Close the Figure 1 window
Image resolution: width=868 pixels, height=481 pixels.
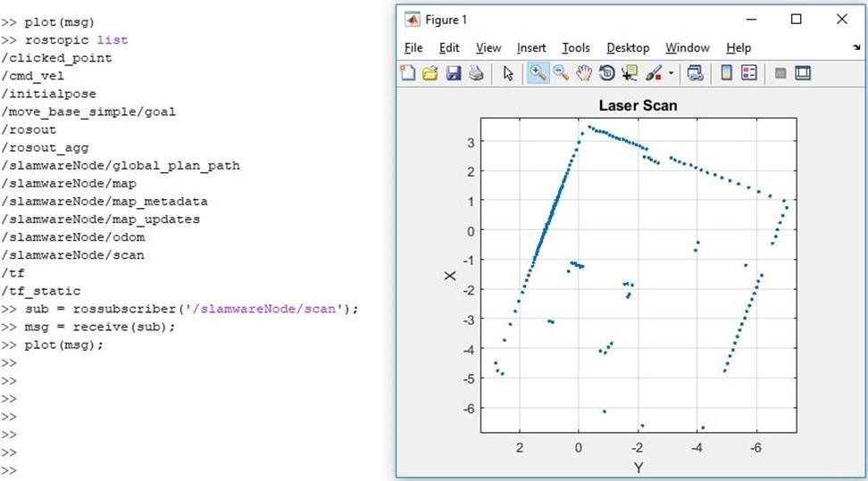pyautogui.click(x=842, y=20)
